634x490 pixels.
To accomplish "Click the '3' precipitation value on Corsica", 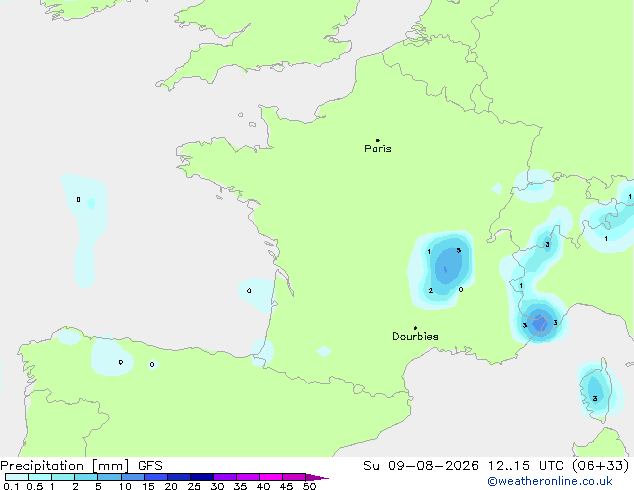I will (595, 399).
